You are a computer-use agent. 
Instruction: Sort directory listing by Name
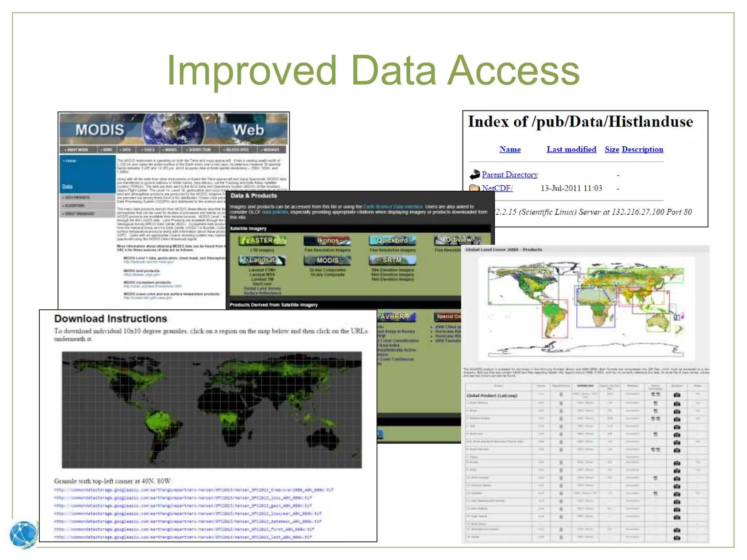pos(510,149)
